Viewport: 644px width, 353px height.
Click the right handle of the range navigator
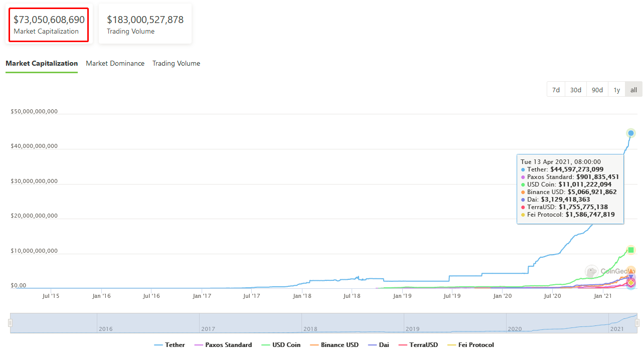click(x=637, y=323)
